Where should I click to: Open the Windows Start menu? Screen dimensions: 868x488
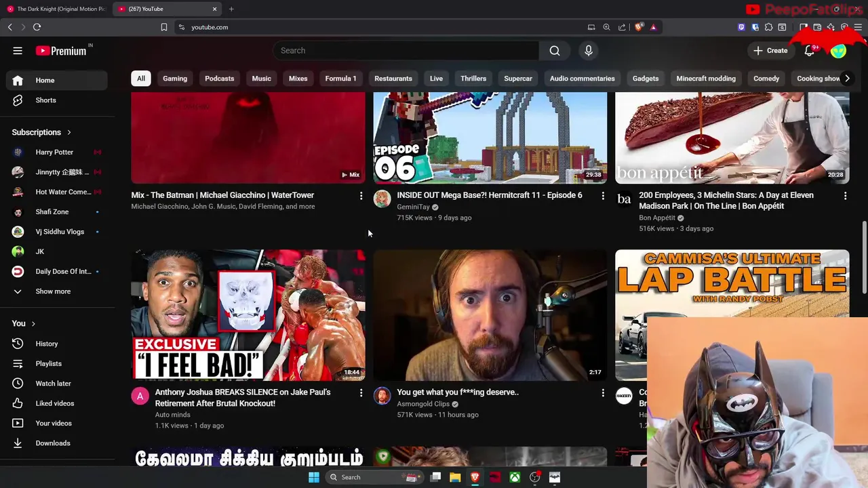tap(314, 477)
